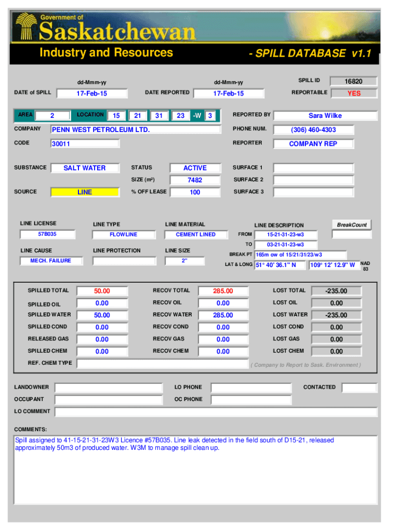Image resolution: width=400 pixels, height=532 pixels.
Task: Open the Status field showing ACTIVE
Action: [195, 168]
